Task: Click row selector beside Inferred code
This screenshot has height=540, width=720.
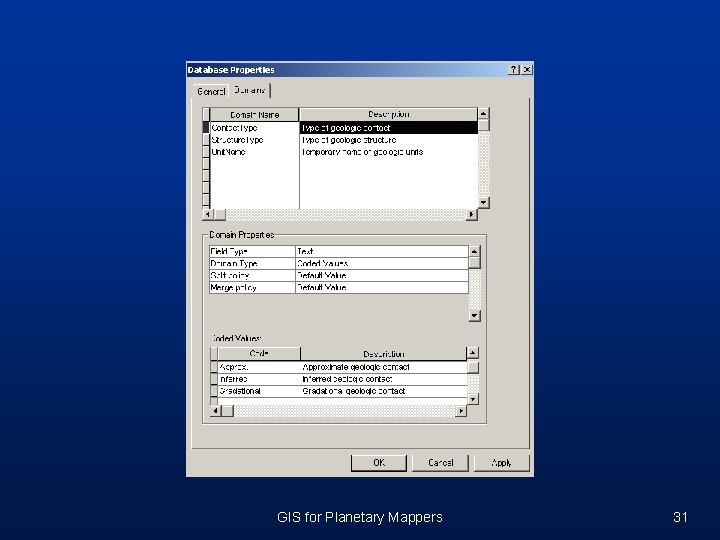Action: coord(214,379)
